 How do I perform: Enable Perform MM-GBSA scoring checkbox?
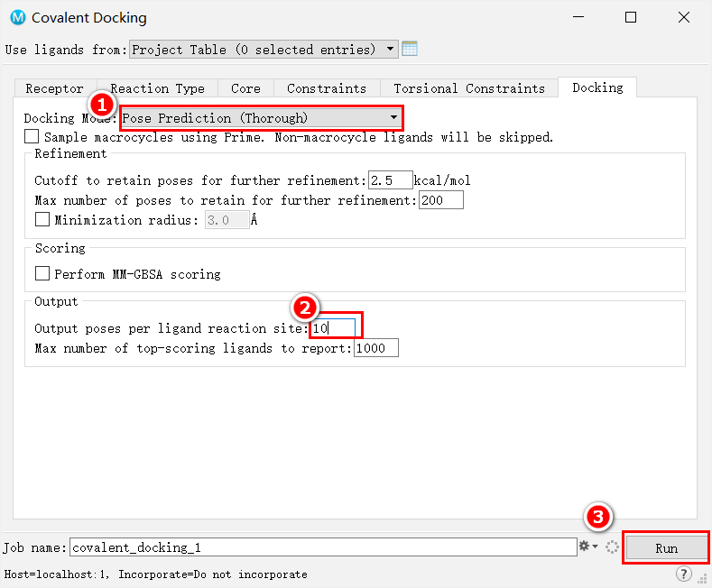(x=42, y=273)
